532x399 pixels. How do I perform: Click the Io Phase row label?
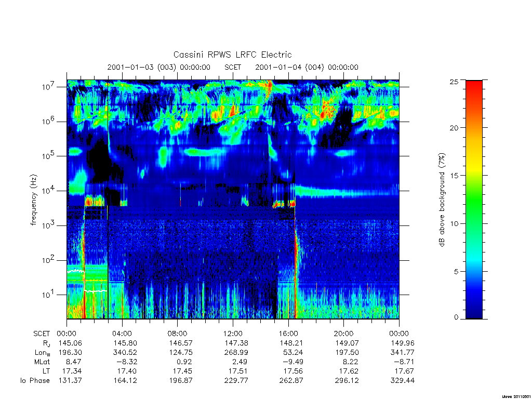click(x=35, y=381)
